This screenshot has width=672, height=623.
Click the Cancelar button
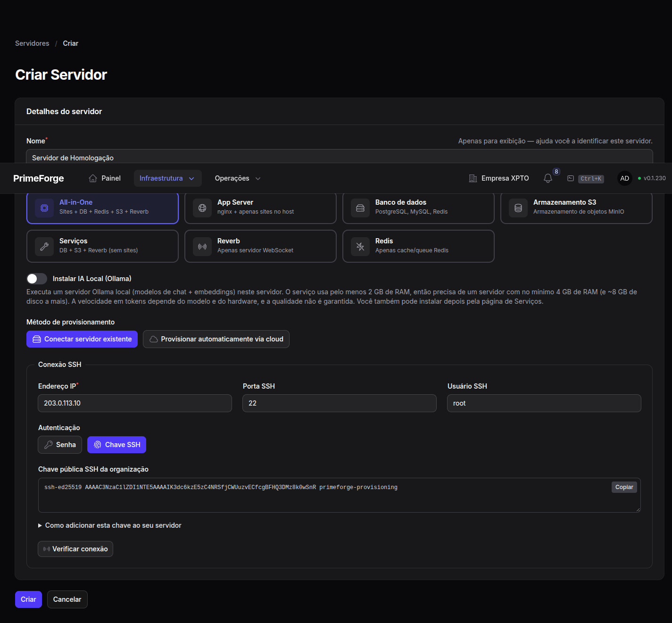pos(67,599)
